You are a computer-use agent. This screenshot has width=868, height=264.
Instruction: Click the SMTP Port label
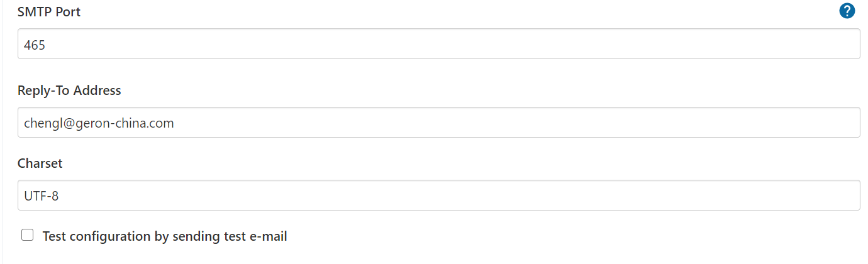click(49, 12)
